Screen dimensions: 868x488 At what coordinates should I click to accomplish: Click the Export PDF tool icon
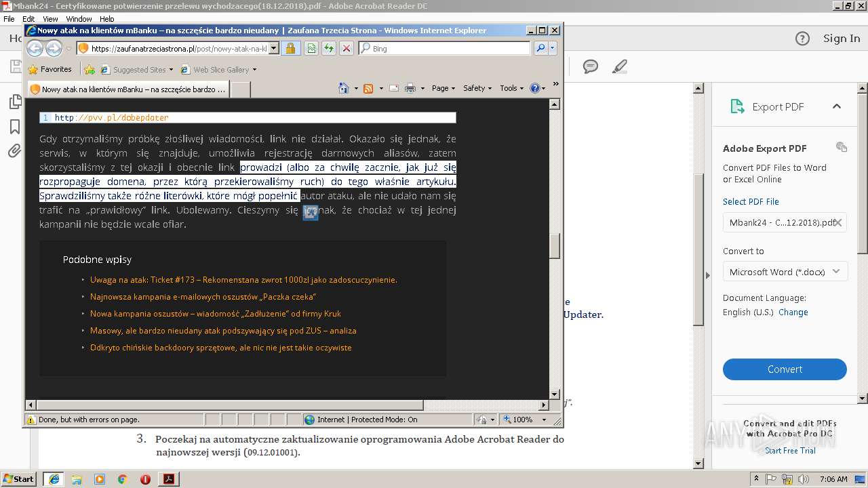pos(737,106)
